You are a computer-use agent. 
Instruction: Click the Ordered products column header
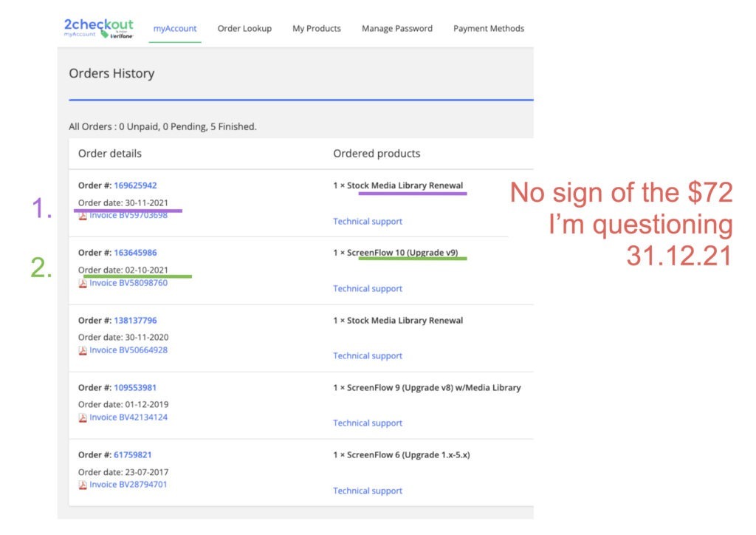click(377, 154)
